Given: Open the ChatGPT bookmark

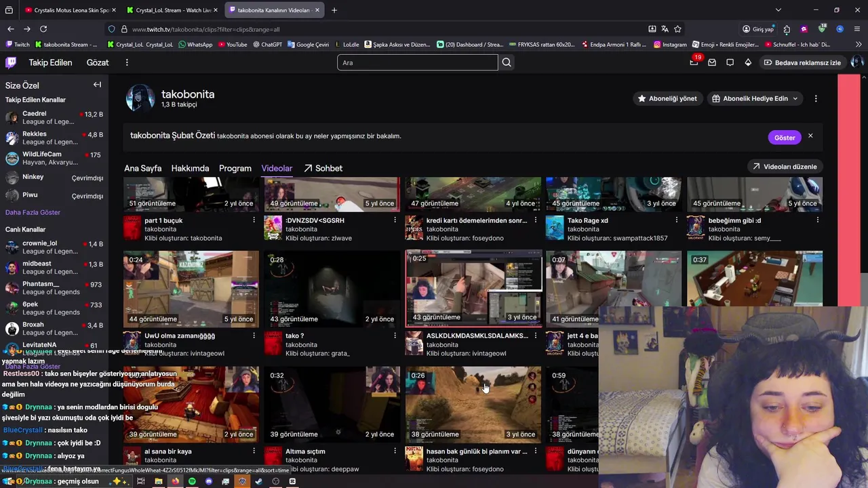Looking at the screenshot, I should (267, 45).
